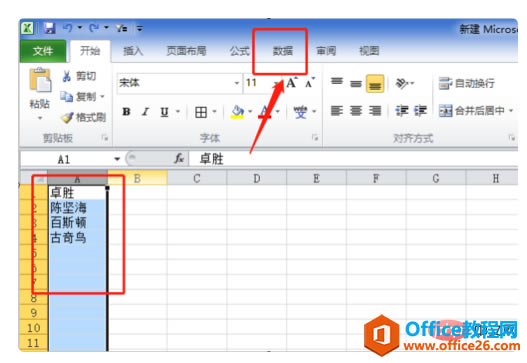Open the font name dropdown arrow
The height and width of the screenshot is (363, 527).
point(237,83)
